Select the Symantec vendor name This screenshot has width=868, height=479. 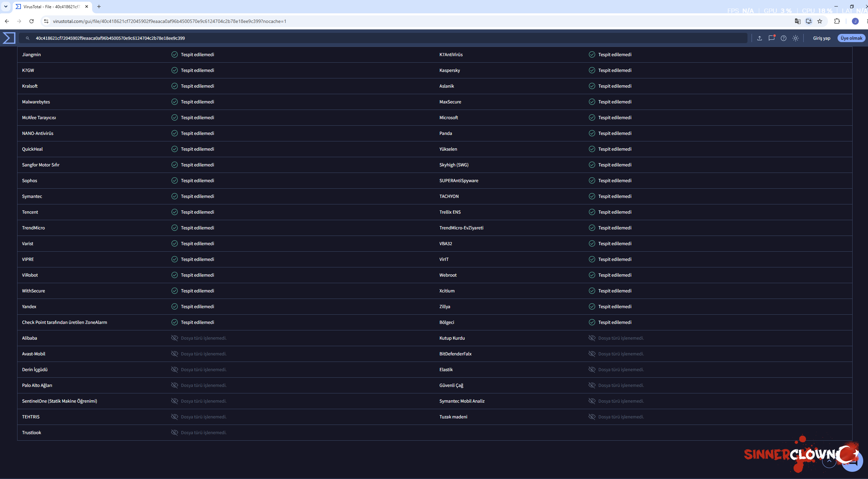32,196
